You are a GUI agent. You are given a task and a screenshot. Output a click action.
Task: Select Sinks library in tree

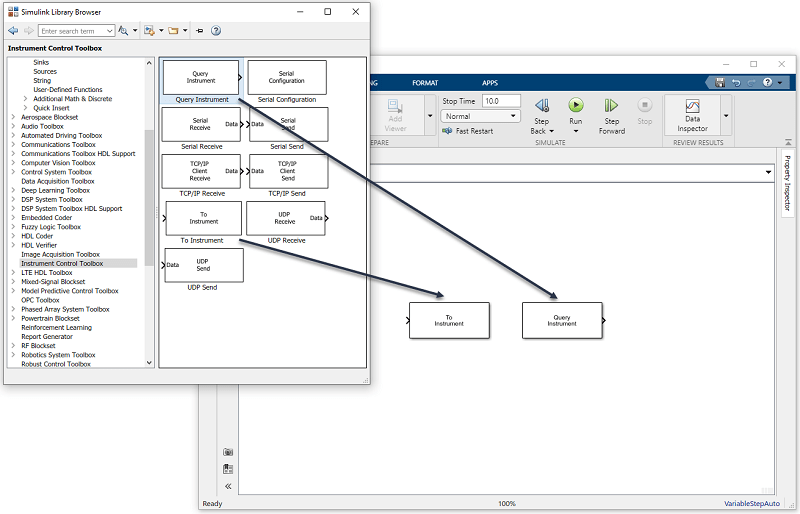pyautogui.click(x=41, y=62)
